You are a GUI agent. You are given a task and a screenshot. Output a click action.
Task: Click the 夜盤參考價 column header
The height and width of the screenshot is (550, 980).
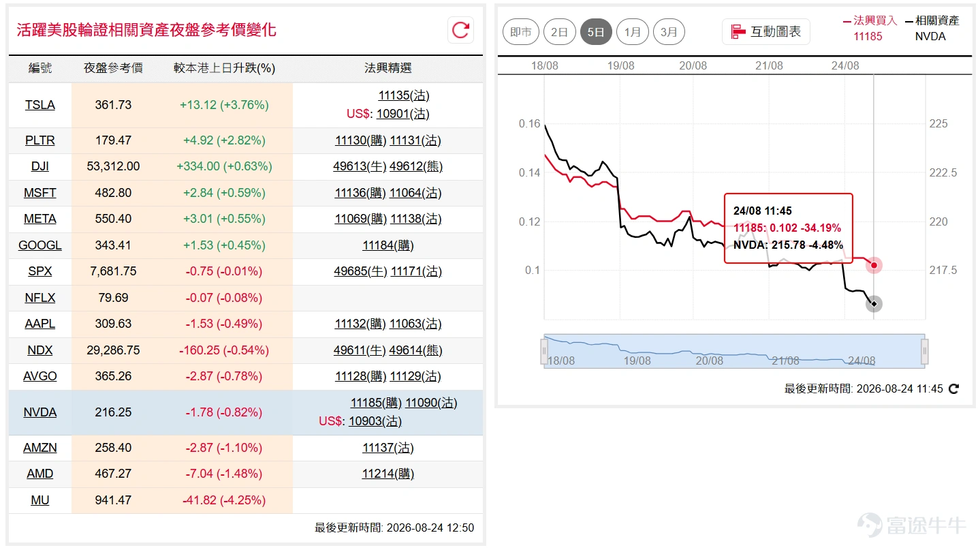point(113,68)
